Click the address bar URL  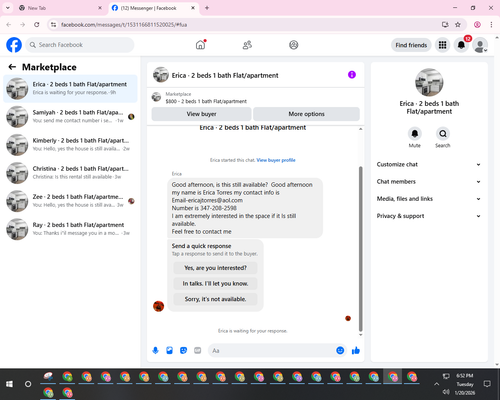[x=124, y=25]
